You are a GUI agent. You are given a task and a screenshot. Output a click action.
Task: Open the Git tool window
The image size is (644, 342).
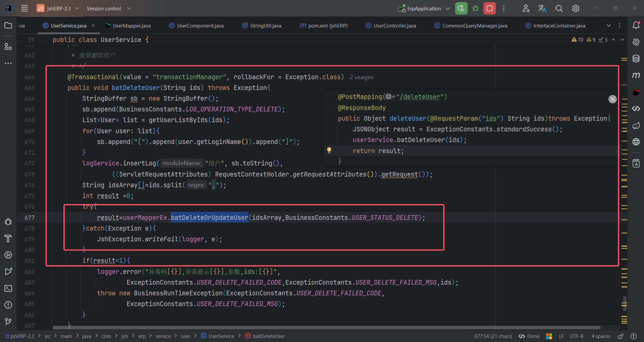[x=8, y=322]
